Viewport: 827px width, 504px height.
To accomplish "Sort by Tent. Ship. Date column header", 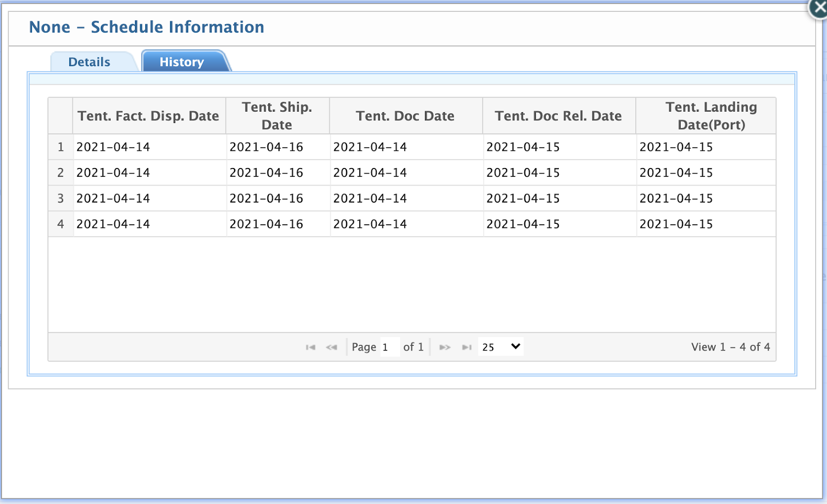I will 277,116.
